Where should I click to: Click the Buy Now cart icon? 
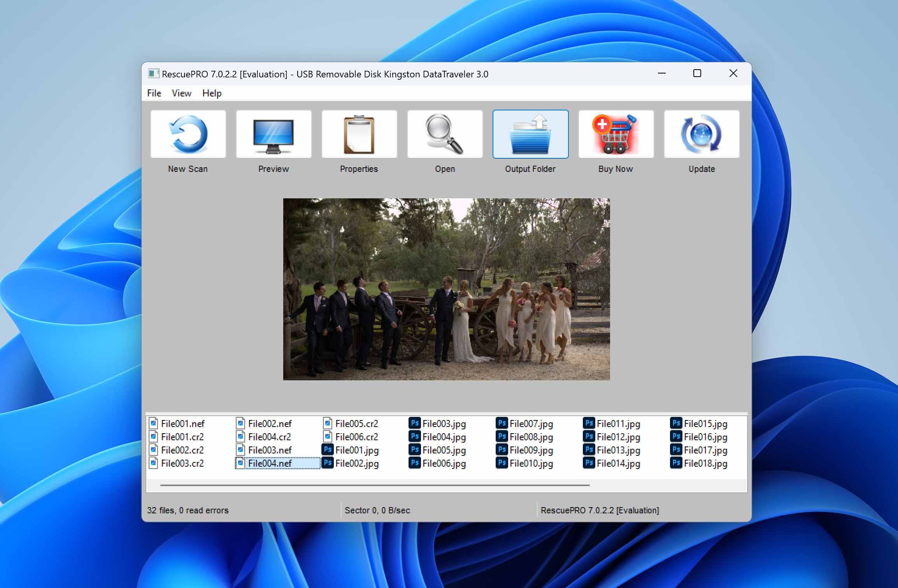(x=616, y=134)
